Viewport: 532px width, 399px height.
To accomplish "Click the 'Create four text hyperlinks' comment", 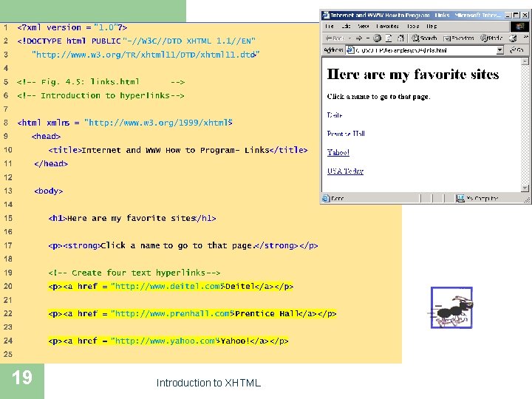I will (x=134, y=273).
